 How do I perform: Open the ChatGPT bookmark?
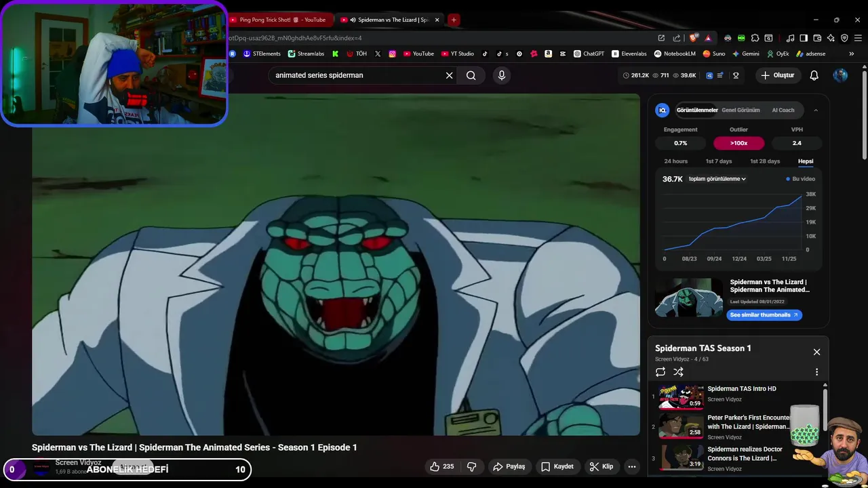click(x=589, y=54)
